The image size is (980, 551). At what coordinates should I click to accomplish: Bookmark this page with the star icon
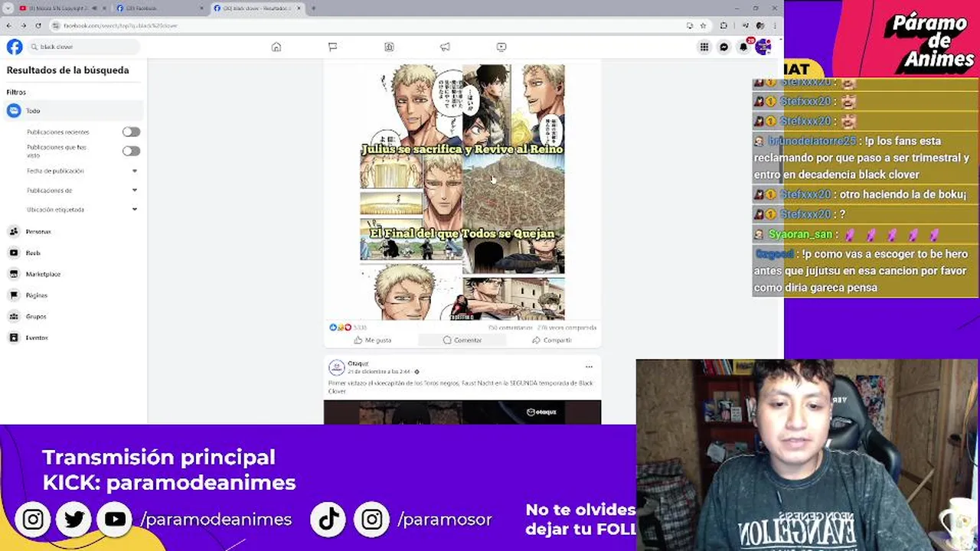click(703, 25)
